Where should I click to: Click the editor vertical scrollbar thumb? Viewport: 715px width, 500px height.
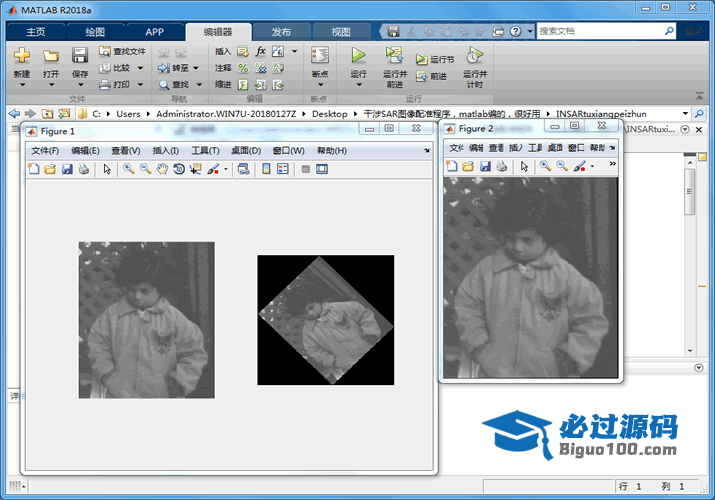[x=689, y=191]
